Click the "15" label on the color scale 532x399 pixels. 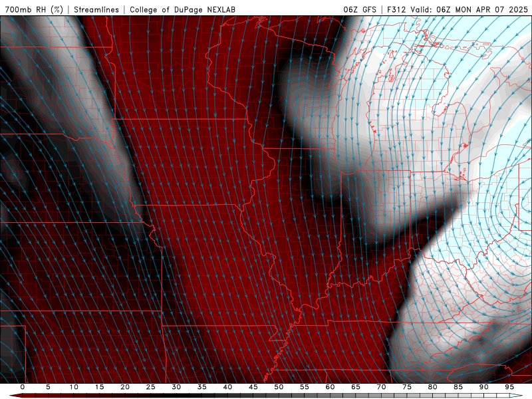(x=99, y=387)
